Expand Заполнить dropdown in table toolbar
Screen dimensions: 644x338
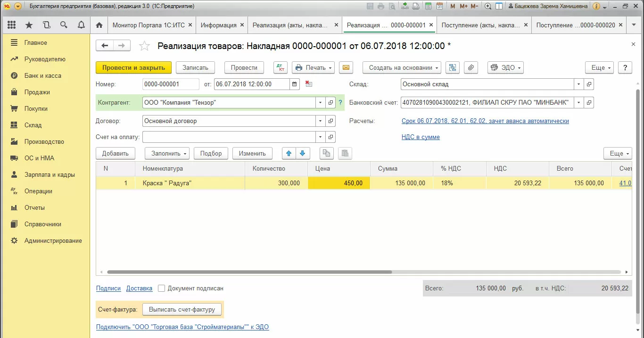[167, 153]
